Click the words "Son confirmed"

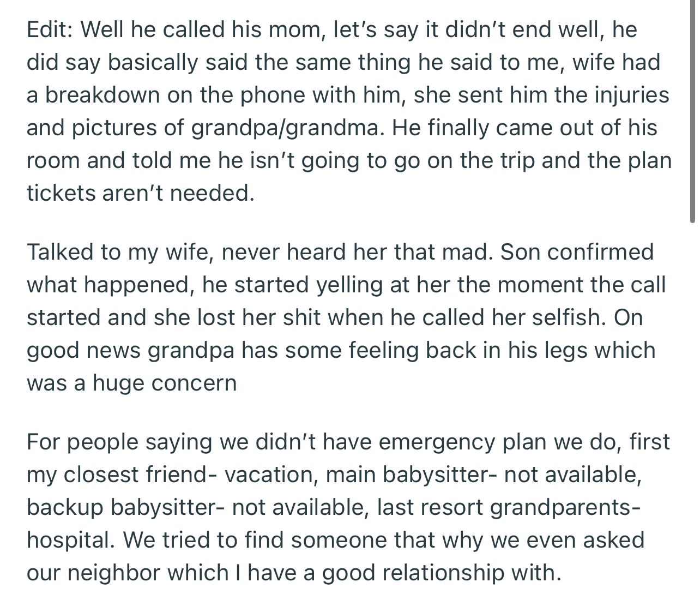[577, 252]
